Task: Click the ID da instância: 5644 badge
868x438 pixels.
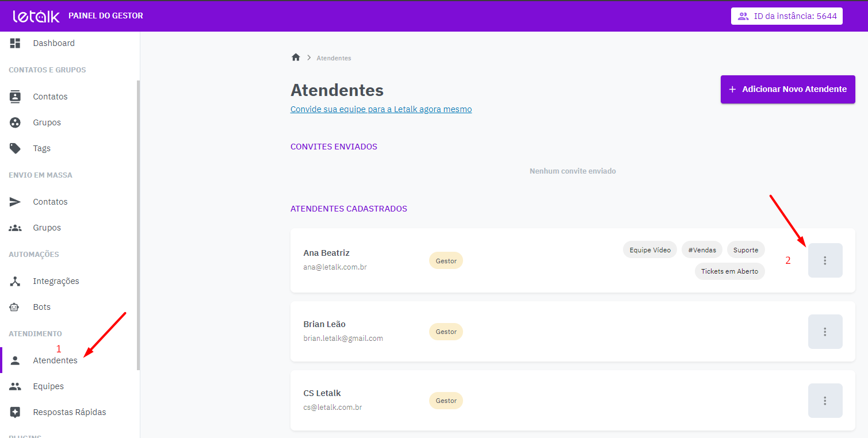Action: click(x=787, y=16)
